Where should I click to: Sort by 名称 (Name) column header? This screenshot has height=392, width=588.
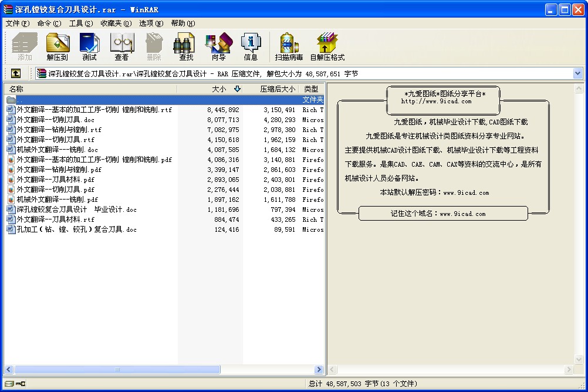pos(88,89)
